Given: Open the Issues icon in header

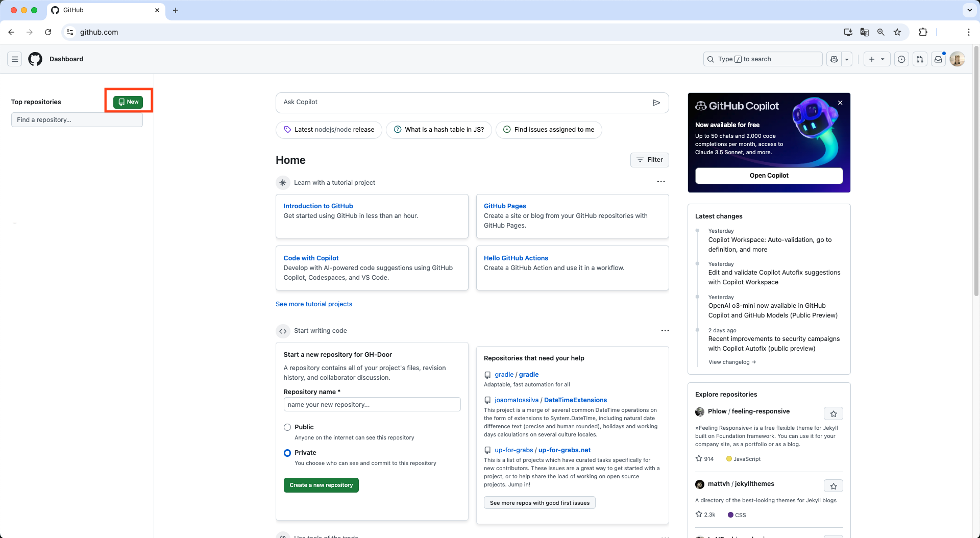Looking at the screenshot, I should (x=901, y=59).
